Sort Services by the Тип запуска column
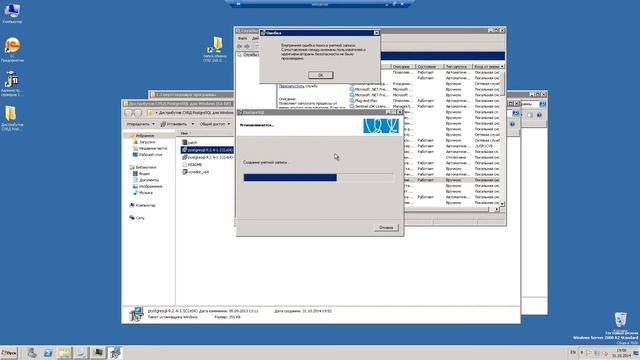 pos(458,67)
